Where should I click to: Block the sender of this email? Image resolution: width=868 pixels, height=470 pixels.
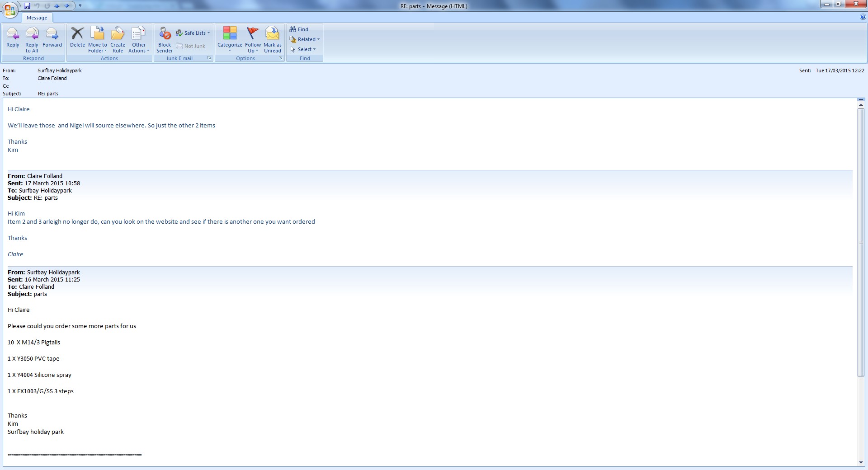tap(165, 39)
